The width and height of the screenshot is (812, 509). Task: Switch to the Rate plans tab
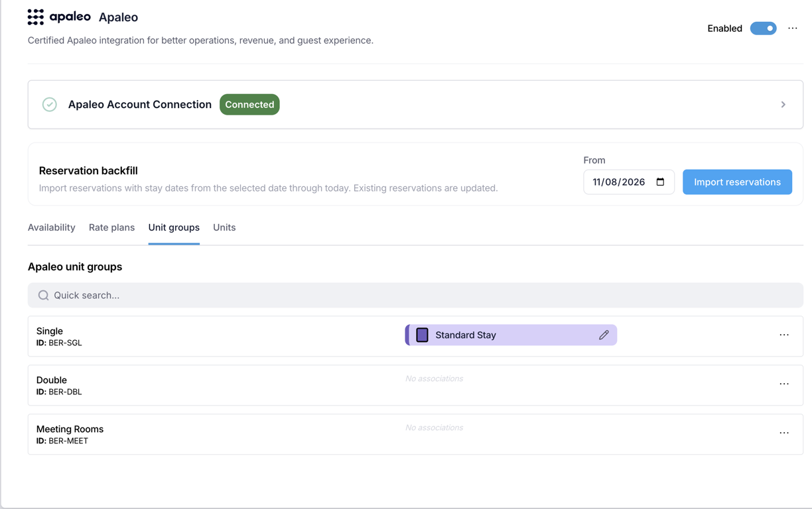pos(111,227)
